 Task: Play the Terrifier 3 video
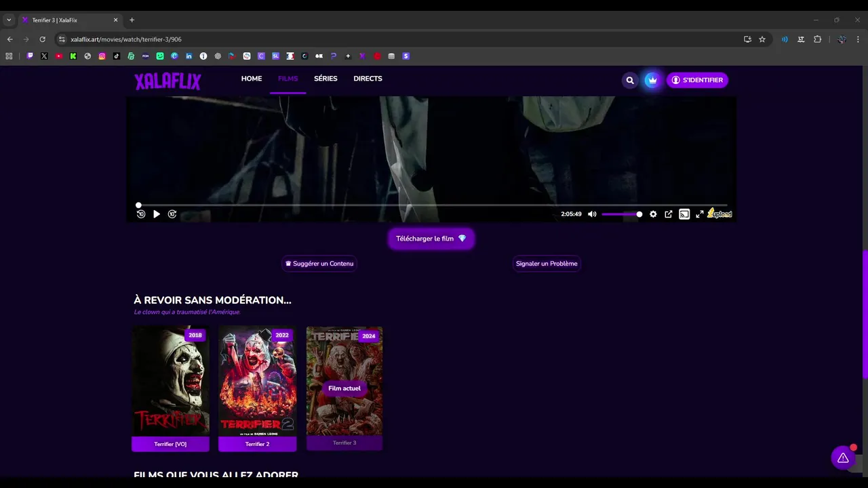(x=157, y=214)
